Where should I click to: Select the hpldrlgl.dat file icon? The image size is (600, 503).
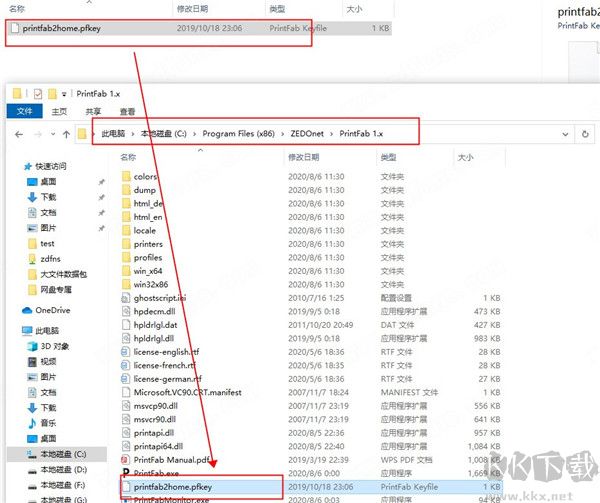coord(126,325)
